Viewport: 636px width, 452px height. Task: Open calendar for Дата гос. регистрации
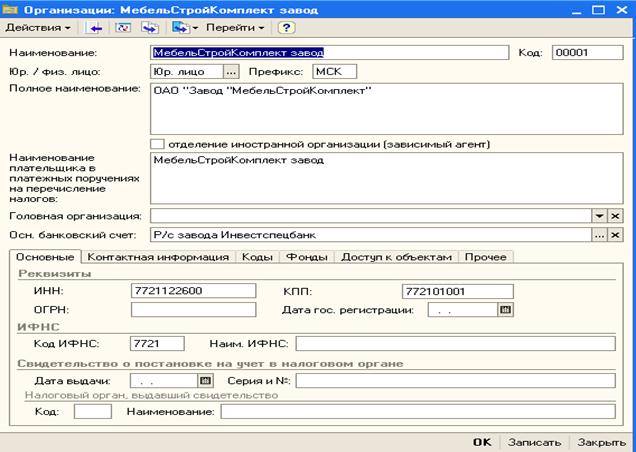click(x=505, y=310)
